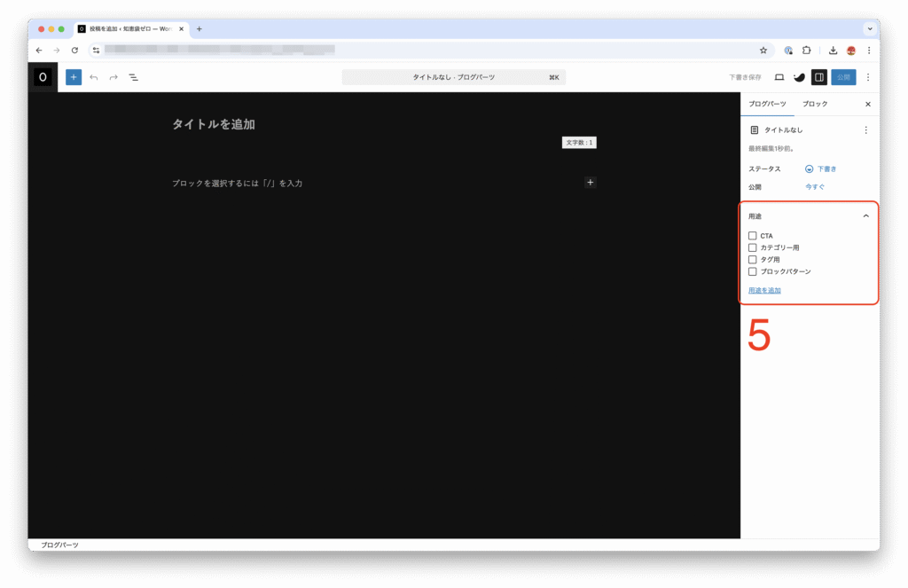The width and height of the screenshot is (908, 588).
Task: Open Chrome three-dot menu
Action: [x=869, y=51]
